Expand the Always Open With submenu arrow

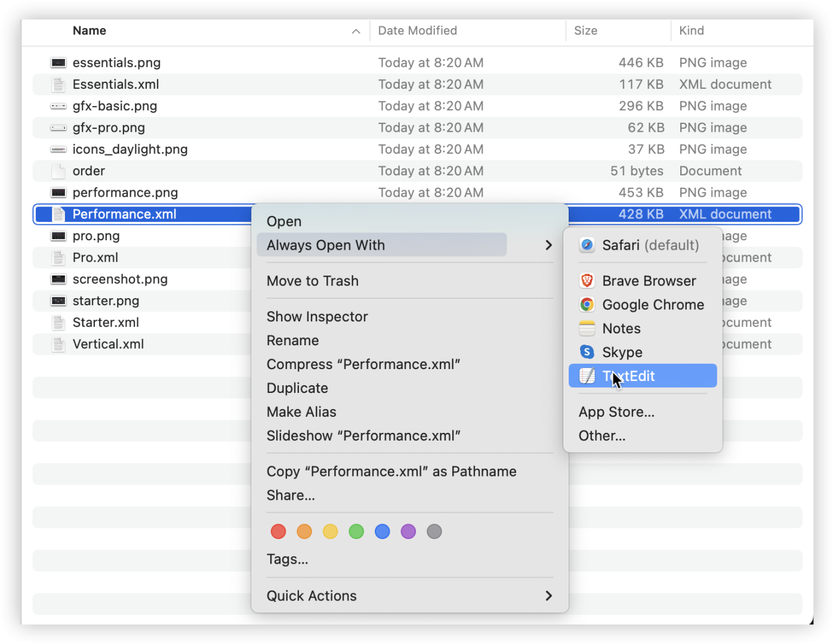point(548,245)
